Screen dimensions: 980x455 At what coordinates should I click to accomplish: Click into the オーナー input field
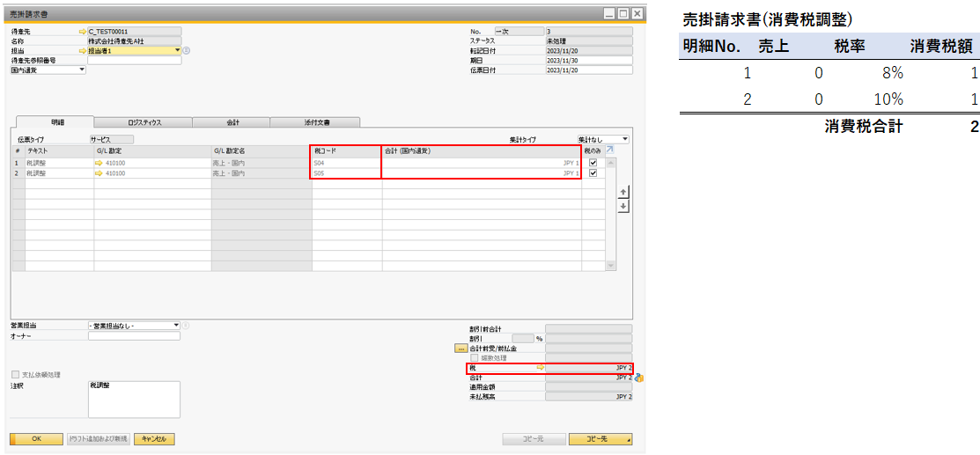[134, 336]
